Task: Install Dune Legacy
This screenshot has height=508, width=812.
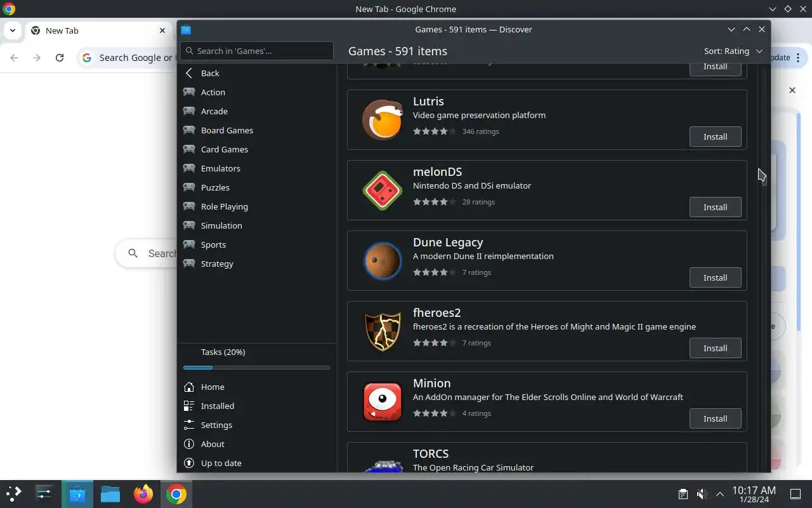Action: click(x=715, y=277)
